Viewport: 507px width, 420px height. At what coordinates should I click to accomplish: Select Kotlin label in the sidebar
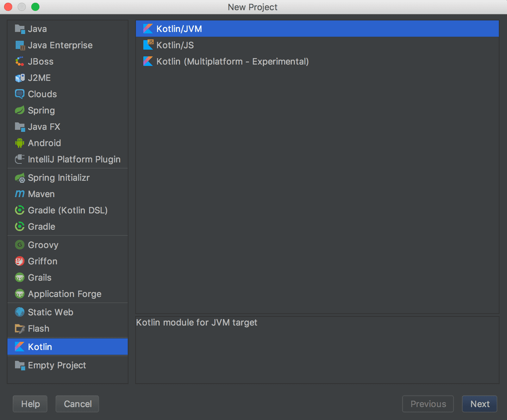point(40,347)
